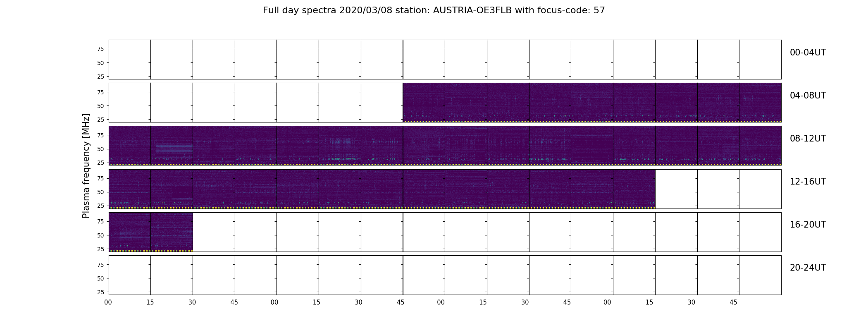868x331 pixels.
Task: Click the 'Plasma frequency [MHz]' axis label
Action: [x=86, y=166]
